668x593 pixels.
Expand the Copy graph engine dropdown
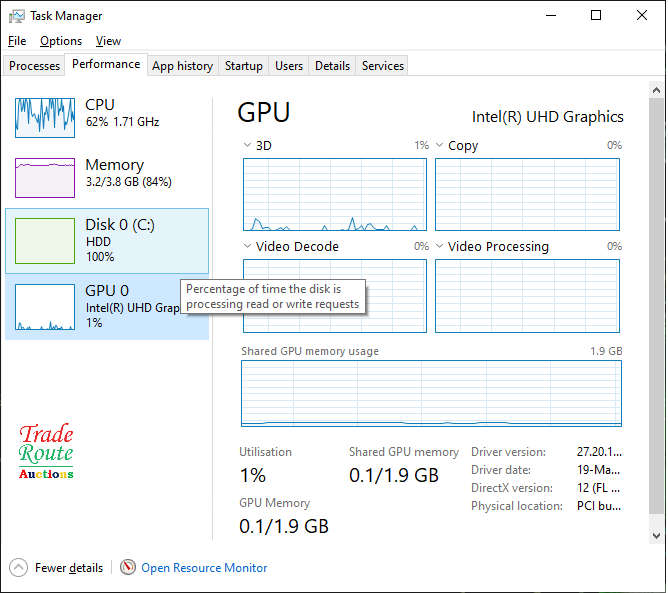tap(440, 146)
